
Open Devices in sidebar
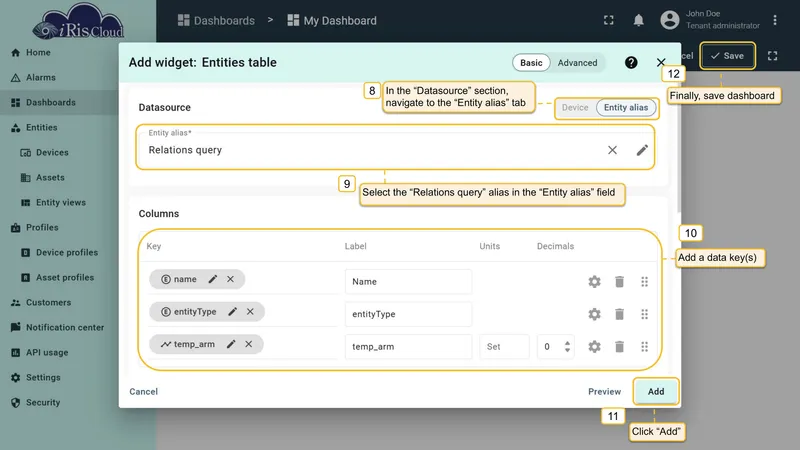click(44, 153)
